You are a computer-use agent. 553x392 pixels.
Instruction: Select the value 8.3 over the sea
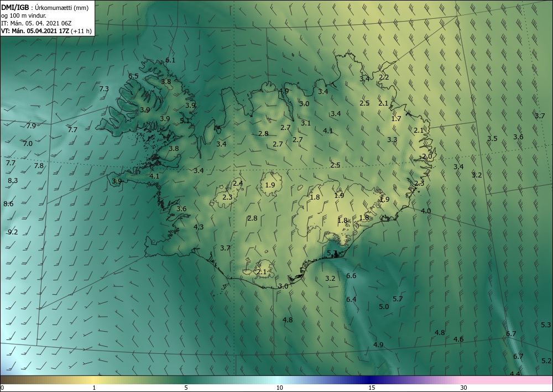coord(13,180)
